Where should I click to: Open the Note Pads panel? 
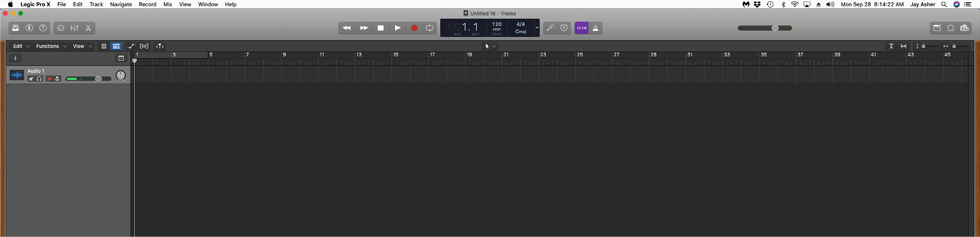pos(937,28)
